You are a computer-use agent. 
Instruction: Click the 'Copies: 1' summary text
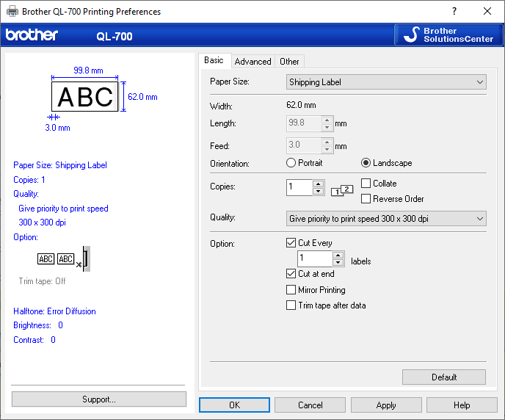click(29, 180)
